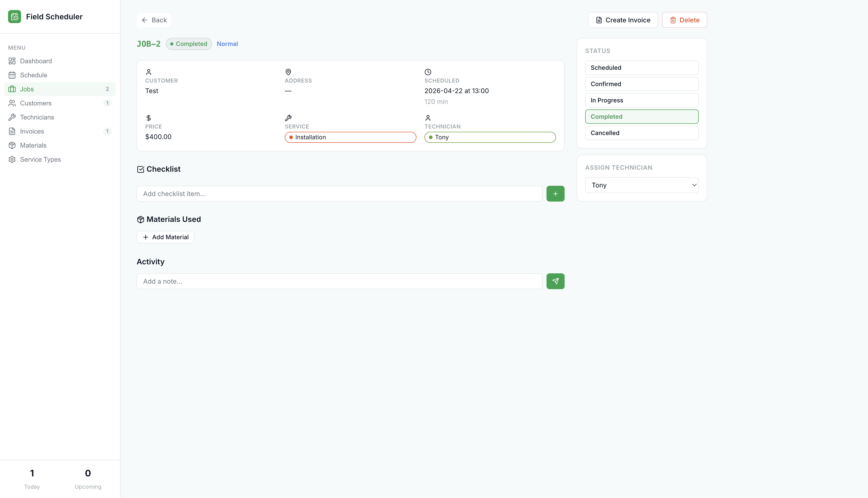Click the Tony technician selector field
The width and height of the screenshot is (868, 498).
490,137
